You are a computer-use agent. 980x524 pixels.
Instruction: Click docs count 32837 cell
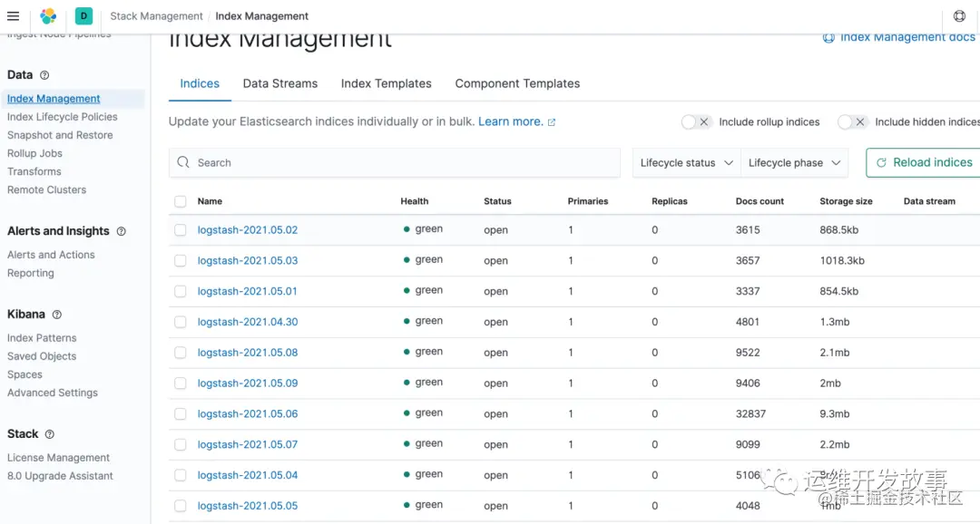point(750,413)
